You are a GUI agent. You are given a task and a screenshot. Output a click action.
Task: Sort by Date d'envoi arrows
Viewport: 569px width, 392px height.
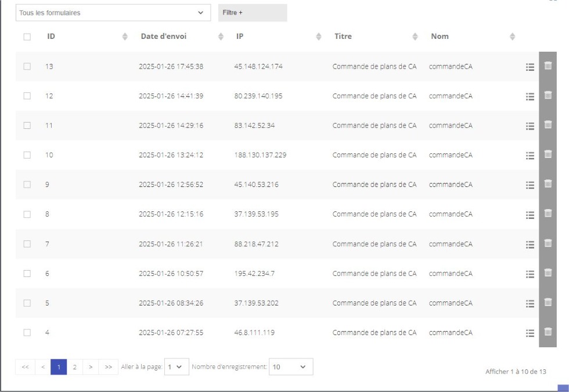pos(221,36)
